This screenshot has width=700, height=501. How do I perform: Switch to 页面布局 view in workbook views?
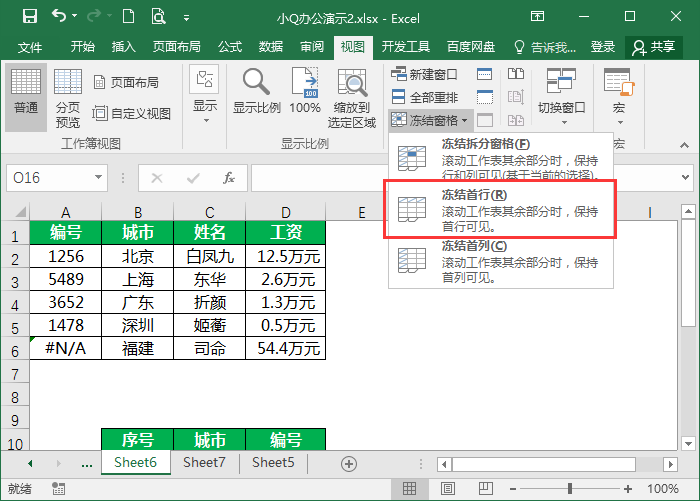(x=127, y=83)
